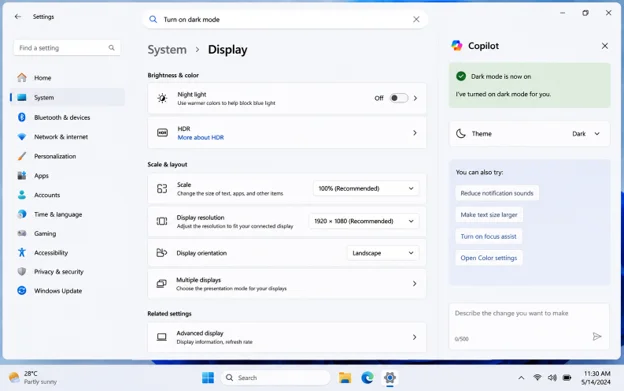
Task: Click the top search bar text 'Turn on dark mode'
Action: pos(191,19)
